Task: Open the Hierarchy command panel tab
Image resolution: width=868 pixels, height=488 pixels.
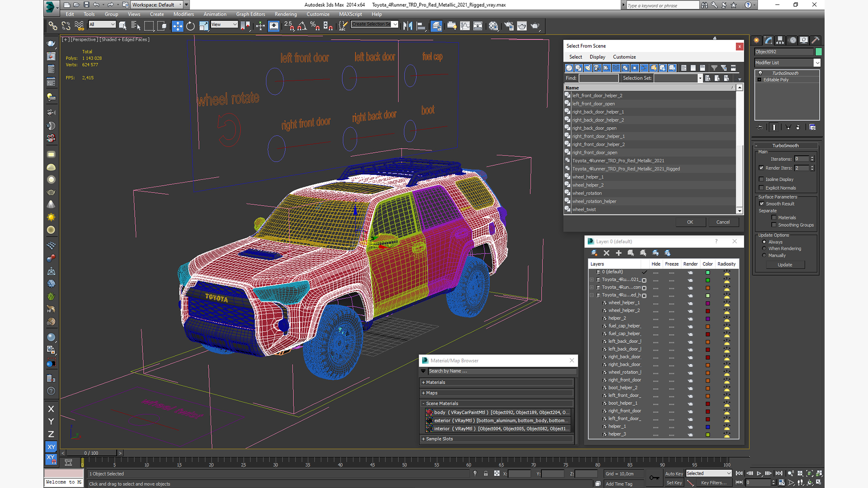Action: (x=780, y=40)
